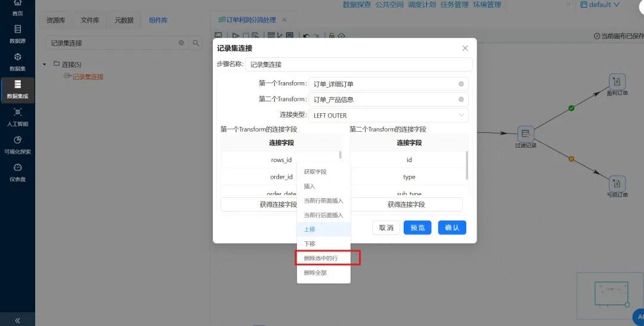This screenshot has width=644, height=326.
Task: Open 公共空间 in the top navigation
Action: 389,5
